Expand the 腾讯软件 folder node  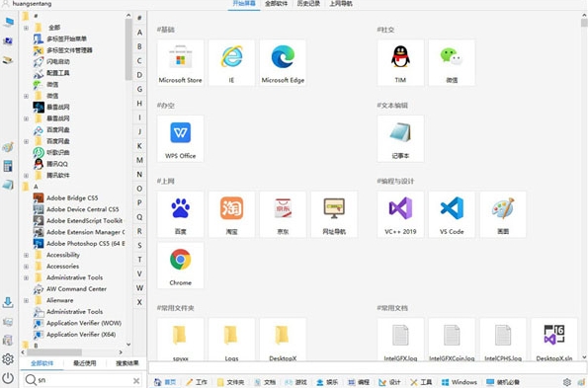[x=26, y=176]
